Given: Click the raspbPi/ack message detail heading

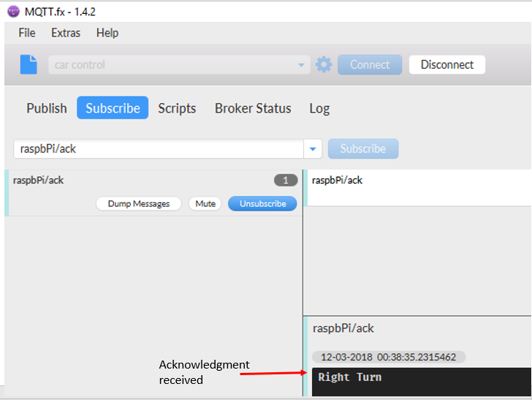Looking at the screenshot, I should pos(343,328).
